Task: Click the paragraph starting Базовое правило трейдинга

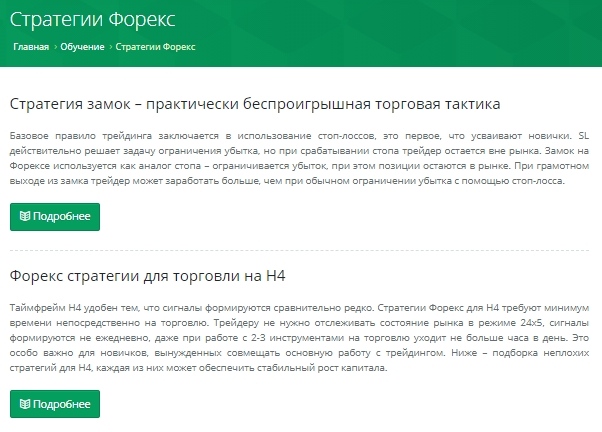Action: pyautogui.click(x=299, y=158)
